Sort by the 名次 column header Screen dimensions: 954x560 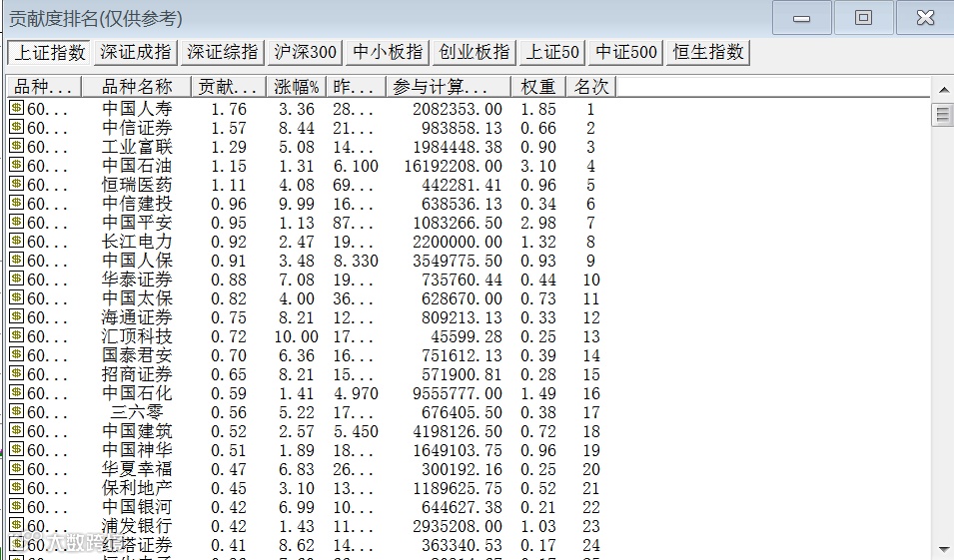(x=590, y=86)
